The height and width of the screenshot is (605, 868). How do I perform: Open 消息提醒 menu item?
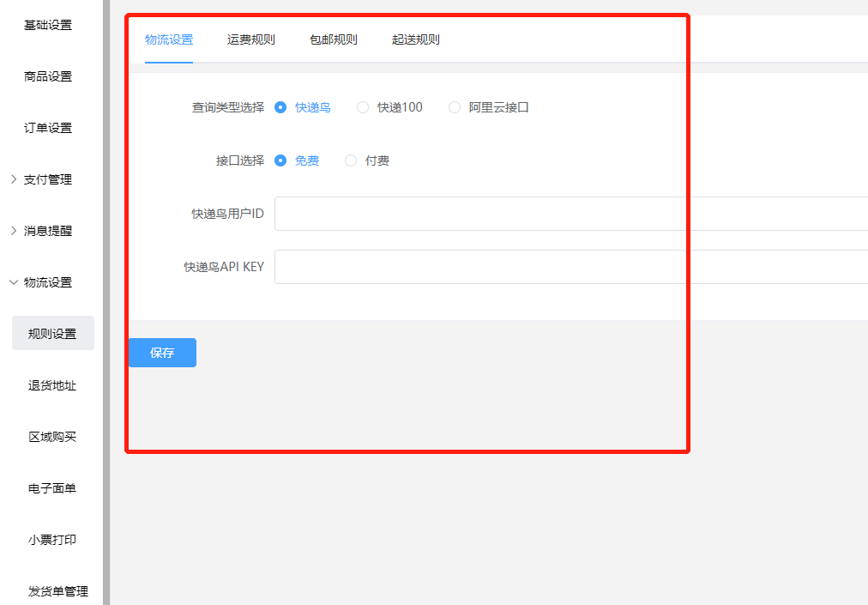(x=48, y=231)
